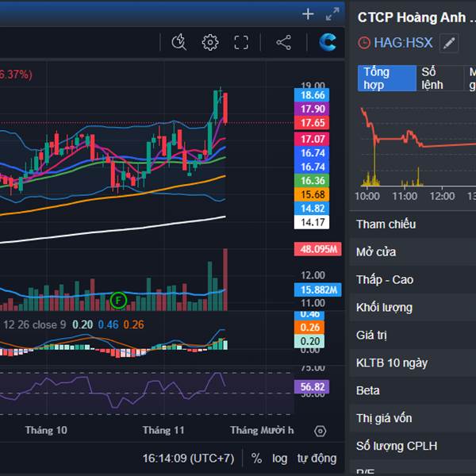Click the white 14.17 moving average label

coord(312,222)
